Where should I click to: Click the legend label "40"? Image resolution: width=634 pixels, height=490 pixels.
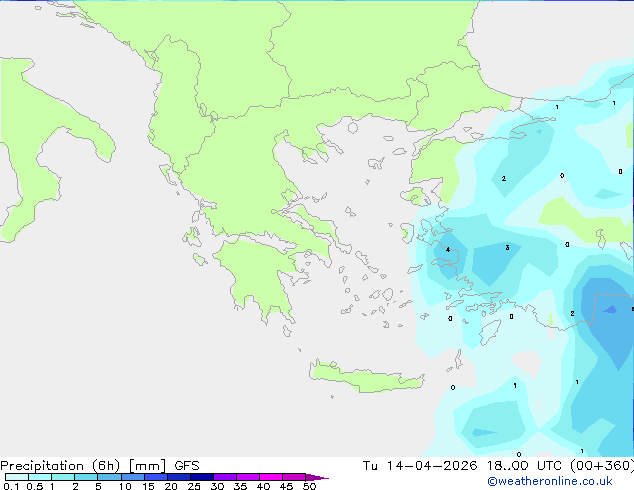(264, 486)
